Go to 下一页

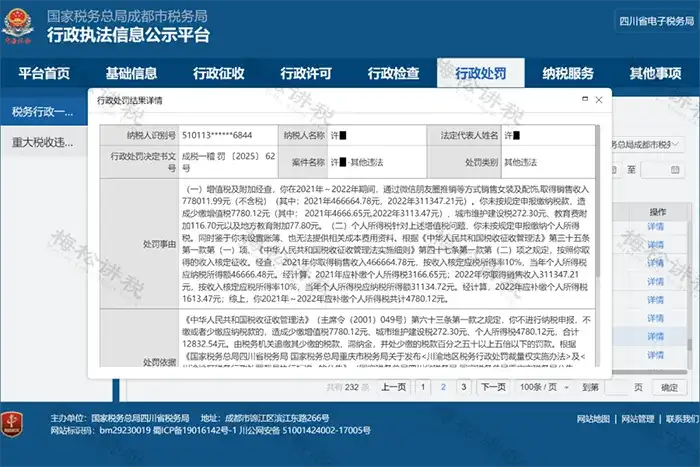[493, 387]
